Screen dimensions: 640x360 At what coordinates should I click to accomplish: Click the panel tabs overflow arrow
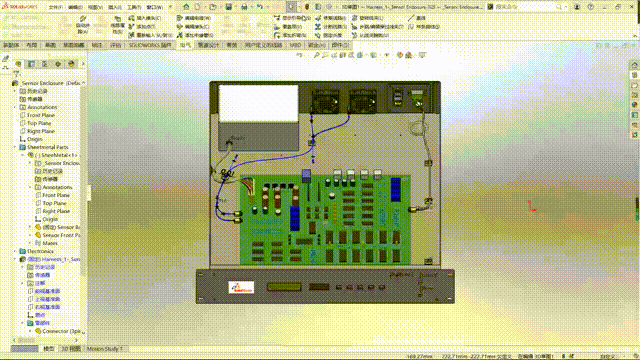(83, 64)
